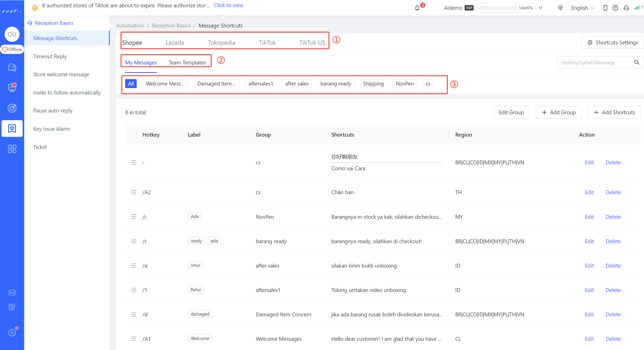
Task: Open the four-squares apps sidebar icon
Action: pyautogui.click(x=12, y=149)
